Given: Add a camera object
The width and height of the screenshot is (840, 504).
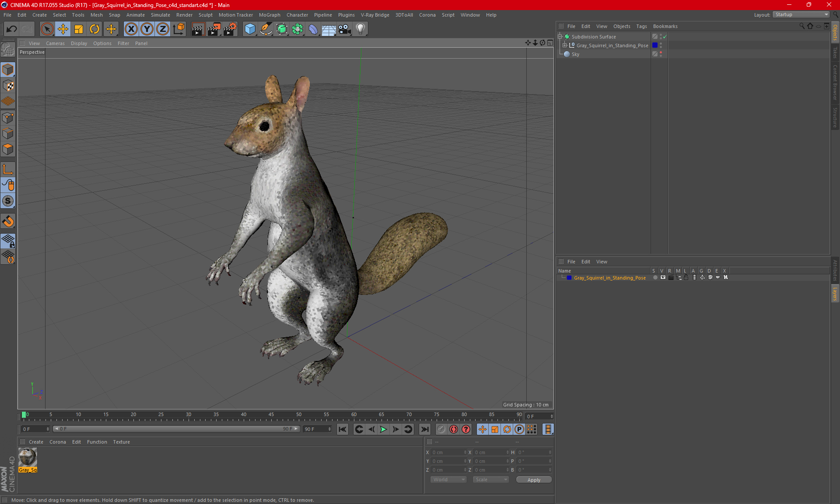Looking at the screenshot, I should point(345,29).
